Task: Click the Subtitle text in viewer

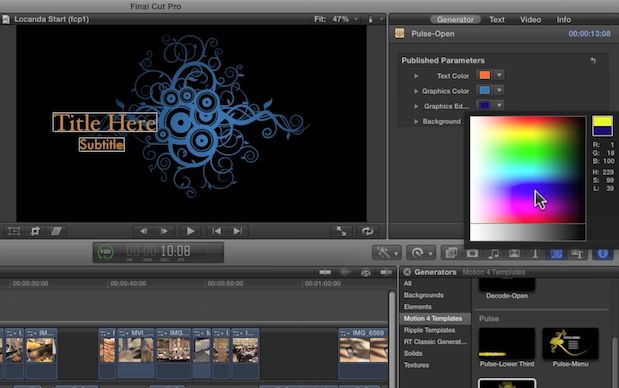Action: click(x=102, y=144)
